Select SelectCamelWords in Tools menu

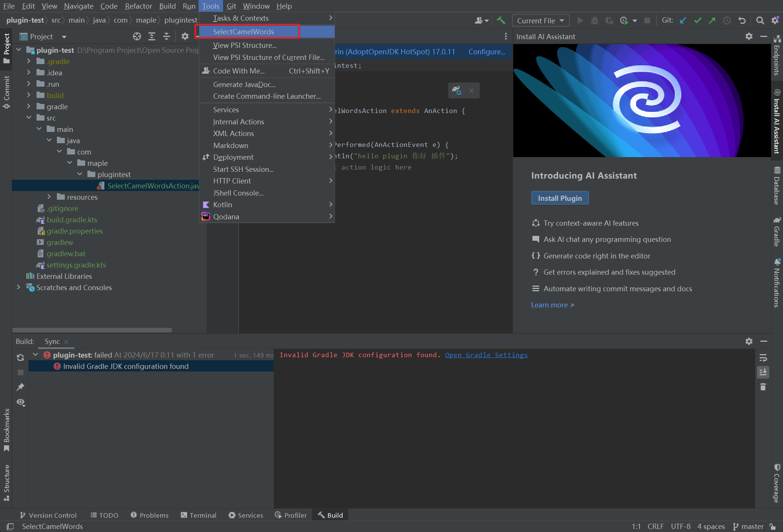[x=243, y=32]
